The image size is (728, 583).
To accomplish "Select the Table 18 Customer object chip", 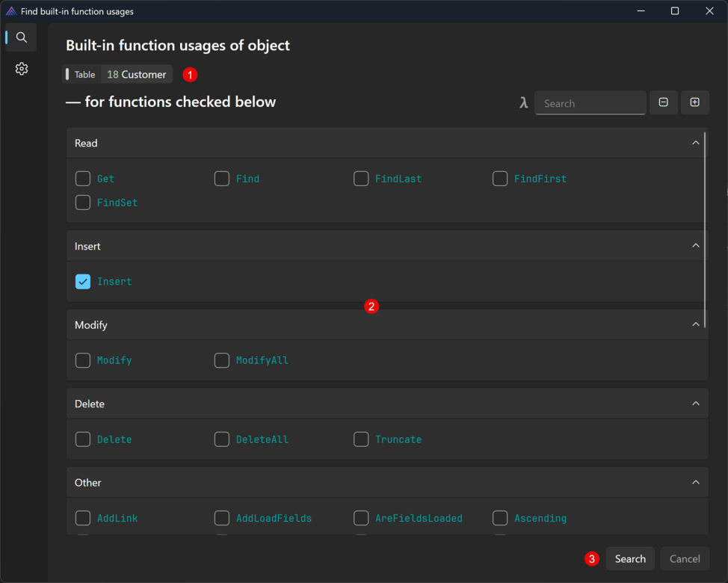I will [x=119, y=75].
